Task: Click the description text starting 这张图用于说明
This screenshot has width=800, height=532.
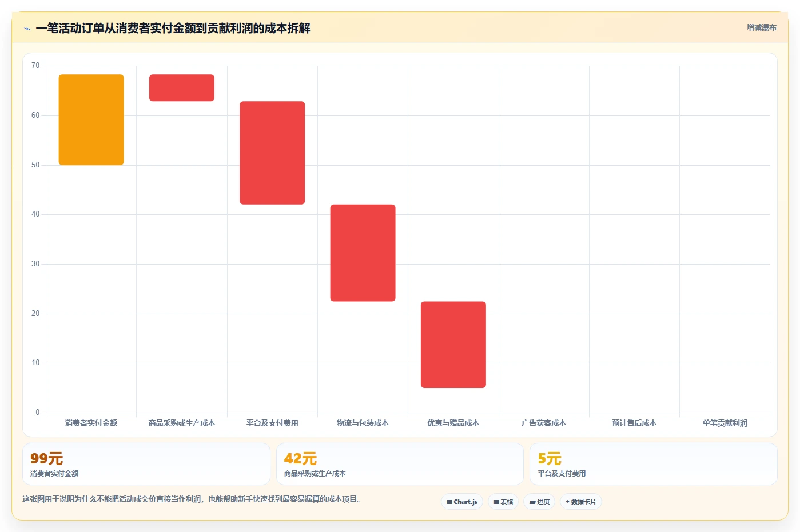Action: click(191, 499)
